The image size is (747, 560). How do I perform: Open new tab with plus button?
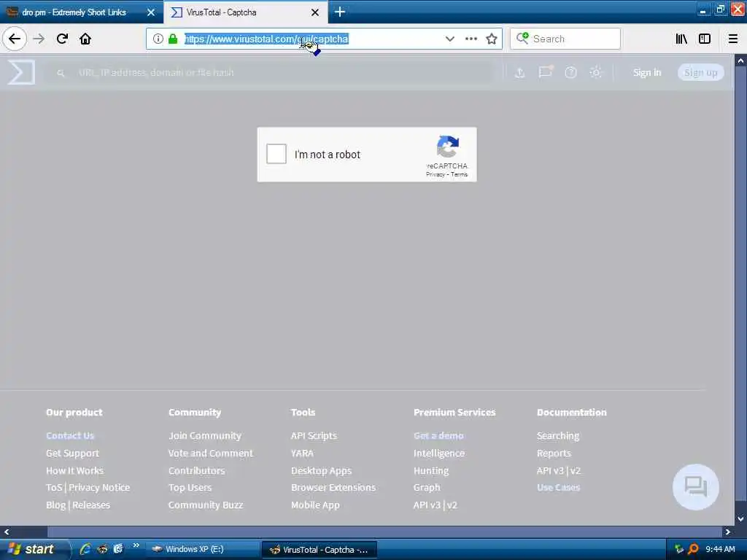[340, 12]
